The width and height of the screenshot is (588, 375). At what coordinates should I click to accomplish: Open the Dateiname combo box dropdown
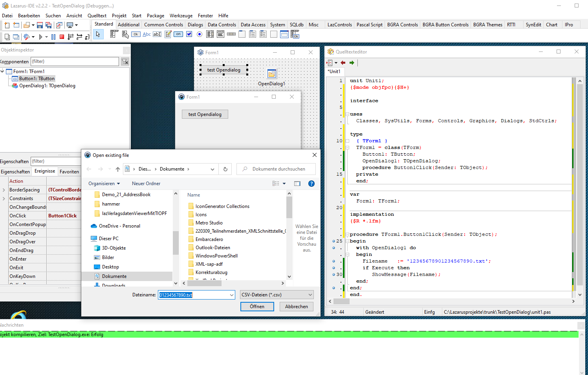pyautogui.click(x=232, y=295)
